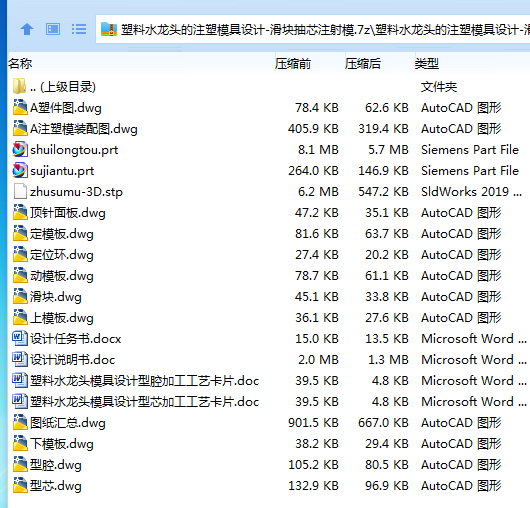Select file 滑块.dwg

(x=56, y=297)
